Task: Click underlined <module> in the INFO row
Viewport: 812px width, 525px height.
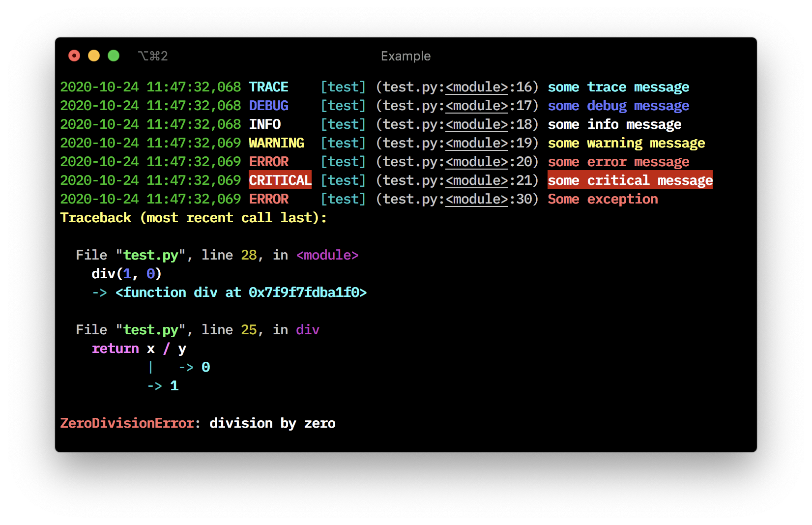Action: 477,125
